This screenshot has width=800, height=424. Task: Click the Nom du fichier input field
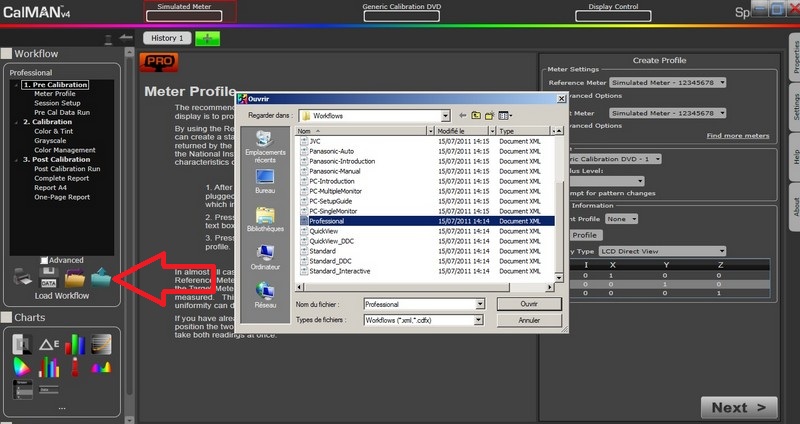(420, 304)
